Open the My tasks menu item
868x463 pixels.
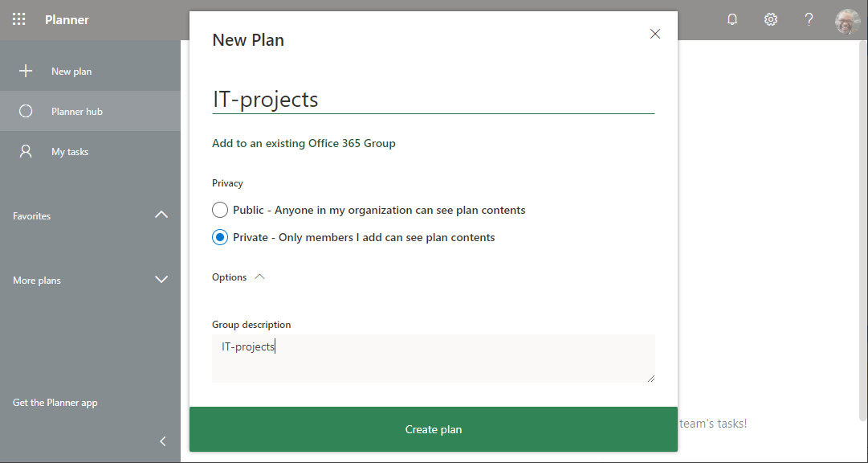(x=70, y=151)
